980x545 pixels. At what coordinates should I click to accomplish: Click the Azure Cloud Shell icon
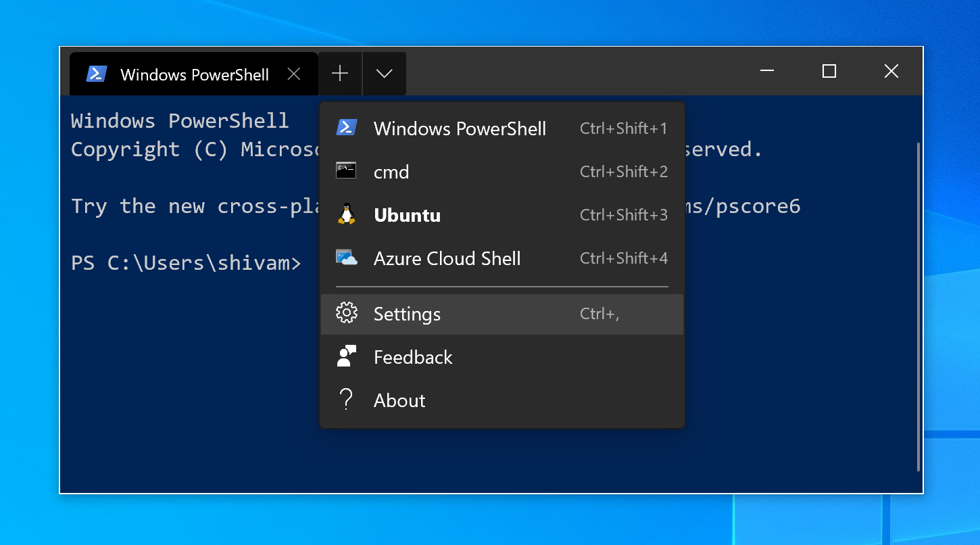tap(346, 258)
